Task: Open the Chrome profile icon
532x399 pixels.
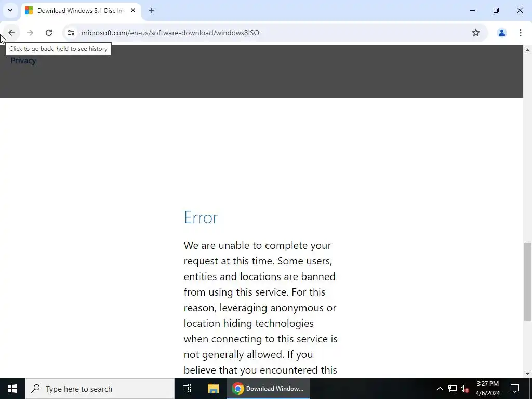Action: click(x=501, y=33)
